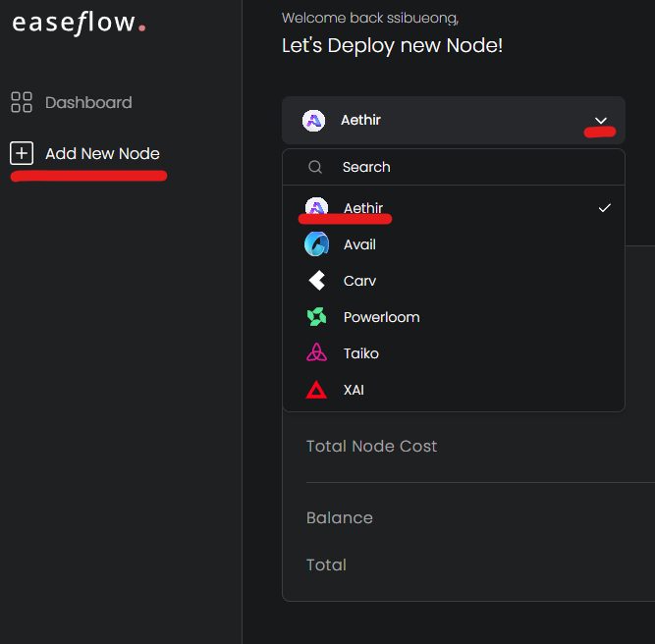Click the Welcome back ssibueong text
655x644 pixels.
coord(370,18)
